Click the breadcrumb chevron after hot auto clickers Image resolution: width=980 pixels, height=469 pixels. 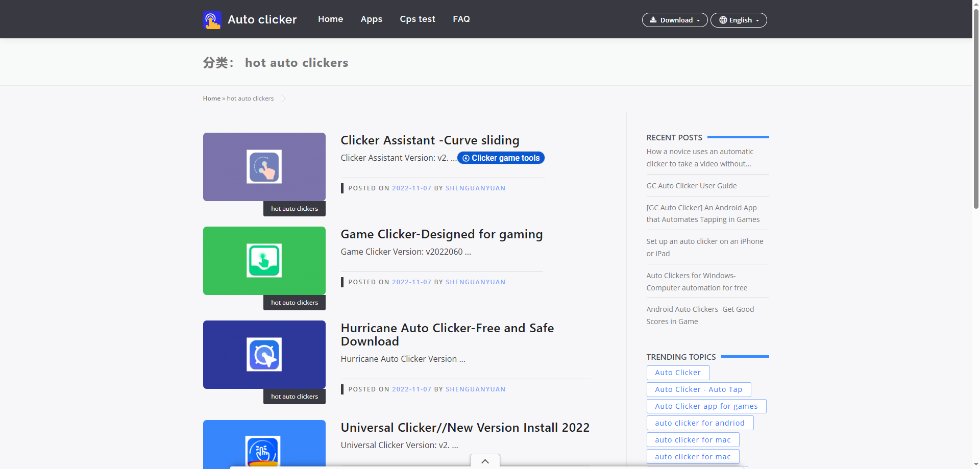[x=284, y=98]
